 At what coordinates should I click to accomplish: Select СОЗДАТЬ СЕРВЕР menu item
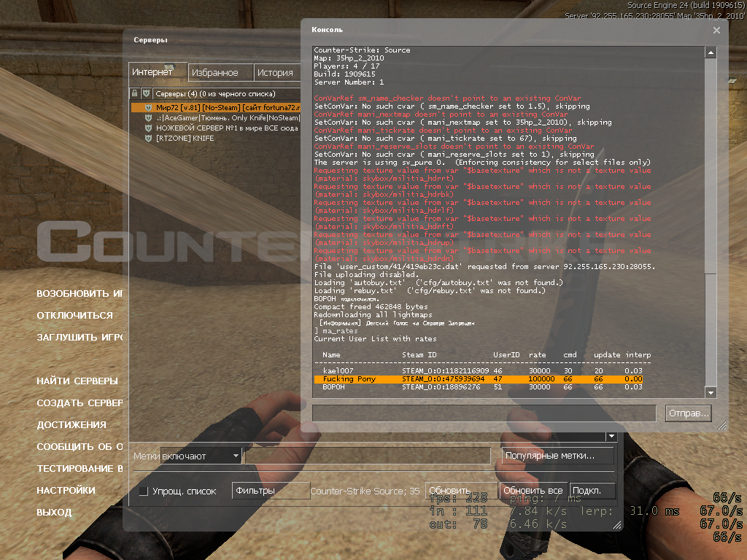(x=80, y=402)
